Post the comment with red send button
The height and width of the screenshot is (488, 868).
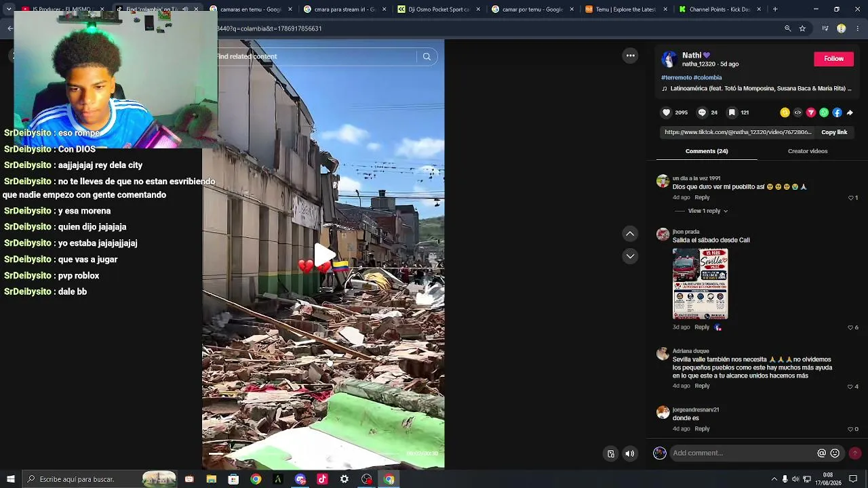click(x=854, y=453)
